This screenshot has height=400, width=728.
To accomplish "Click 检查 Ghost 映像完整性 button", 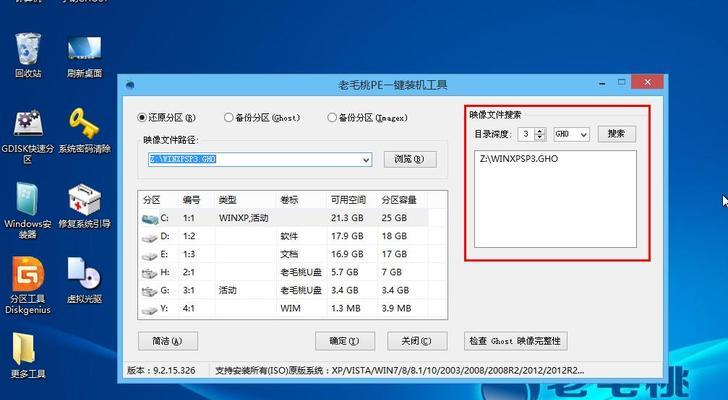I will [x=515, y=341].
